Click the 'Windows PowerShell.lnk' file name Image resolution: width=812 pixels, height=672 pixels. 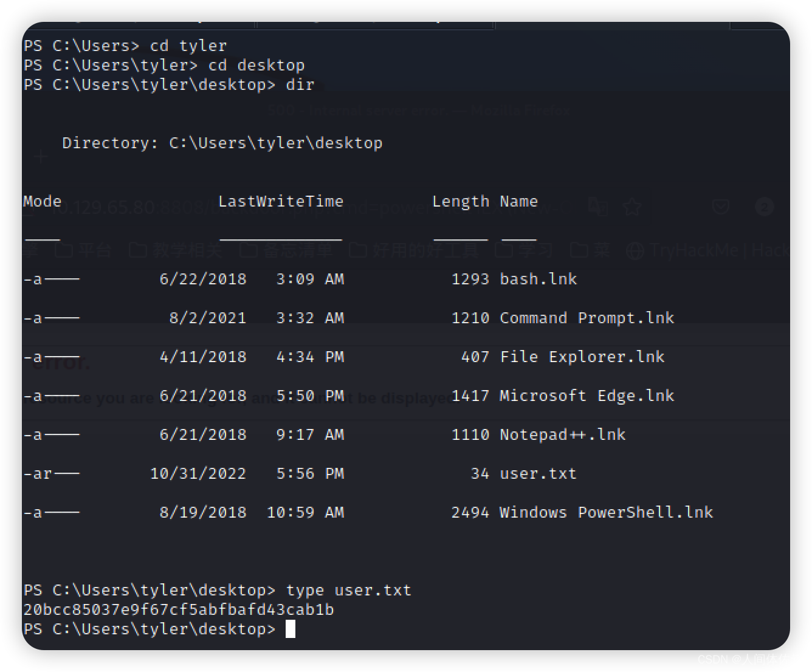[x=607, y=512]
